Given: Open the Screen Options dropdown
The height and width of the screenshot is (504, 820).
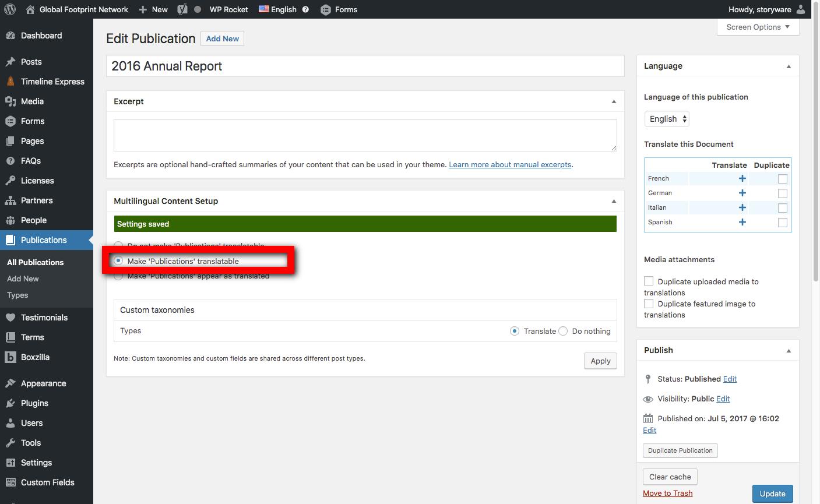Looking at the screenshot, I should pyautogui.click(x=758, y=27).
